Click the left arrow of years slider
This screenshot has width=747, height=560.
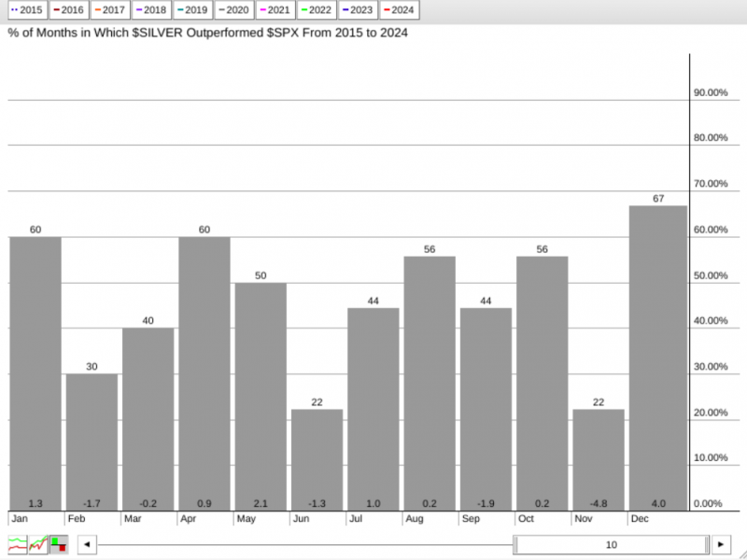click(87, 544)
